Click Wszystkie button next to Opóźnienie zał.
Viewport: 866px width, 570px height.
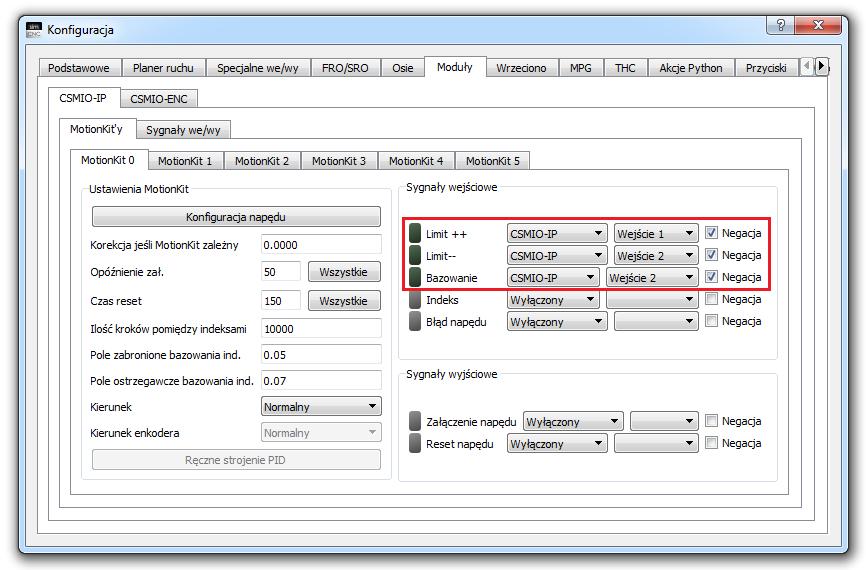click(x=344, y=272)
